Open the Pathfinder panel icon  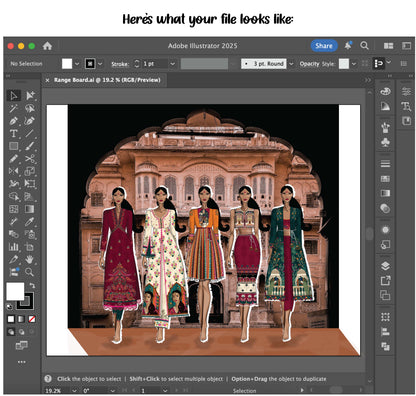tap(385, 346)
